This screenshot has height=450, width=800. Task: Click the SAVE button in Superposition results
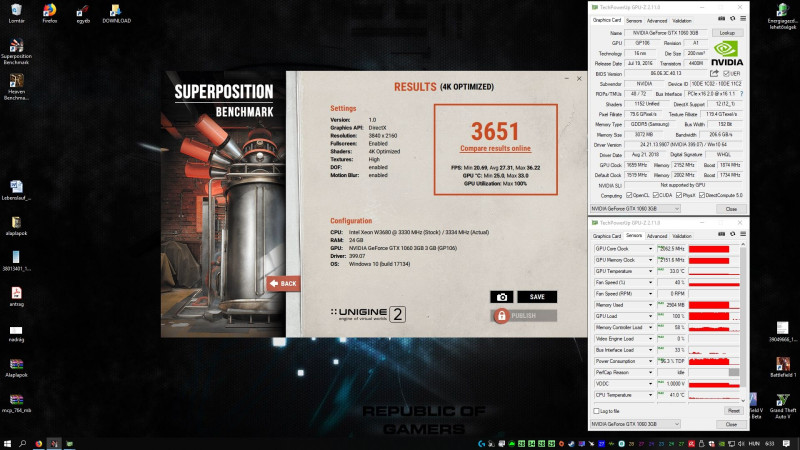coord(537,297)
